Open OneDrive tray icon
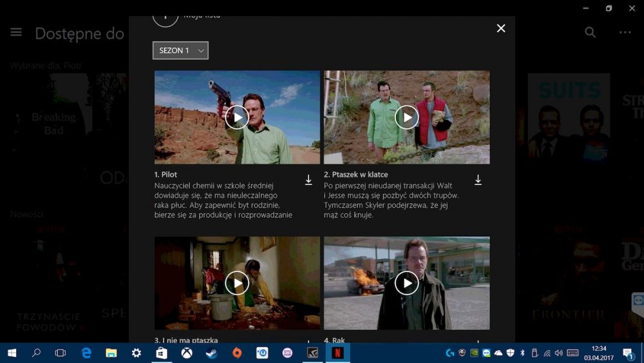The image size is (644, 363). [498, 353]
